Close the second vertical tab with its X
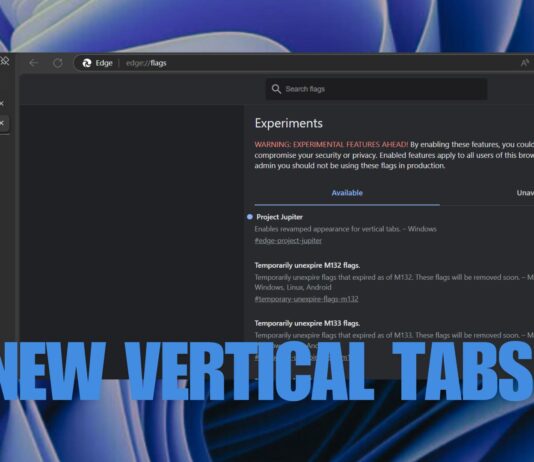 (x=2, y=123)
